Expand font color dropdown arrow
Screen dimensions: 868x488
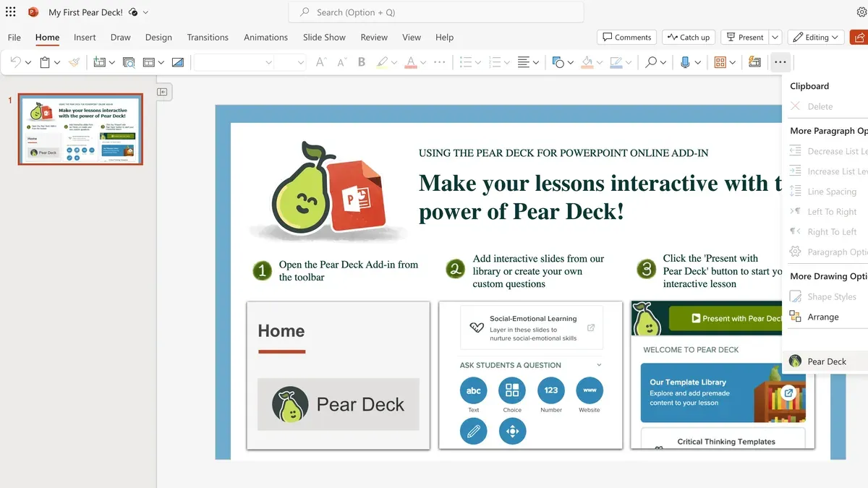423,63
